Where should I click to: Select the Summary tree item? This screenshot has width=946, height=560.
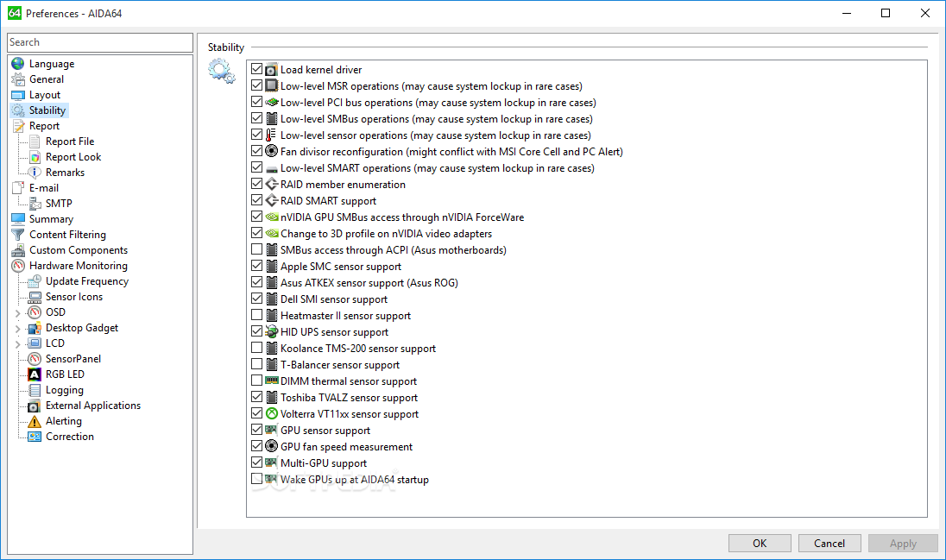coord(51,219)
